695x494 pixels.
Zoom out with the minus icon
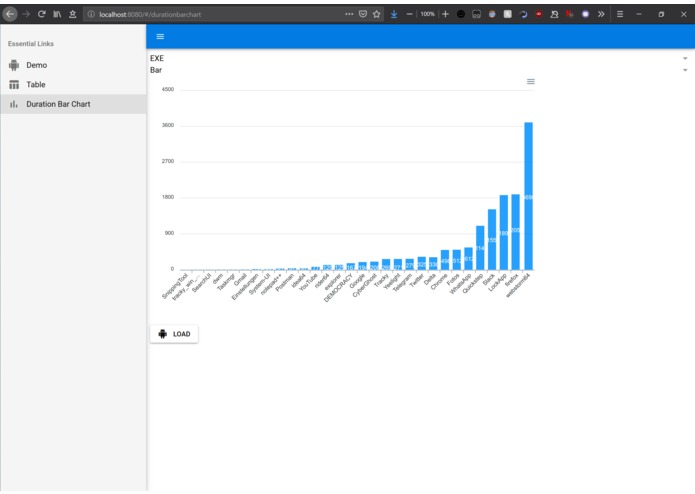tap(410, 14)
